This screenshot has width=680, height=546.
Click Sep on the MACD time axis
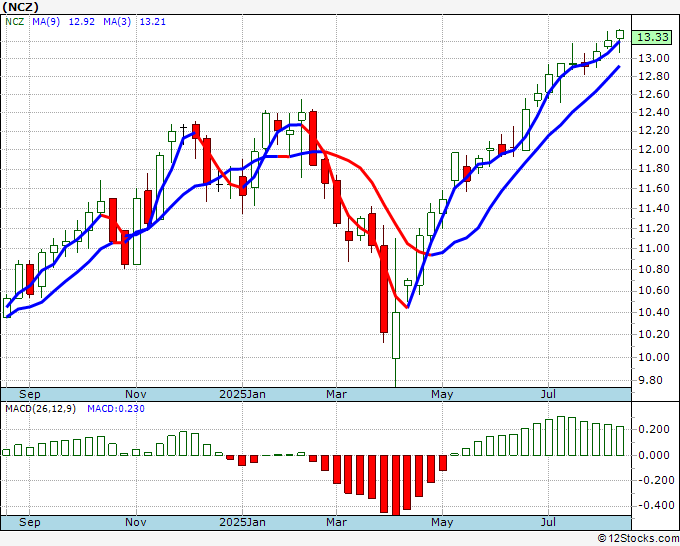(29, 522)
